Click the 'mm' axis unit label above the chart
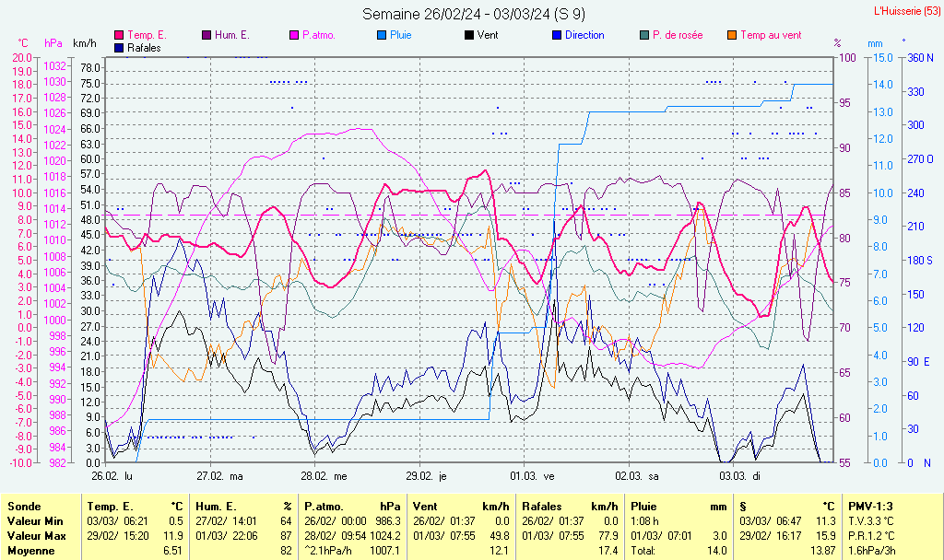 pos(875,43)
